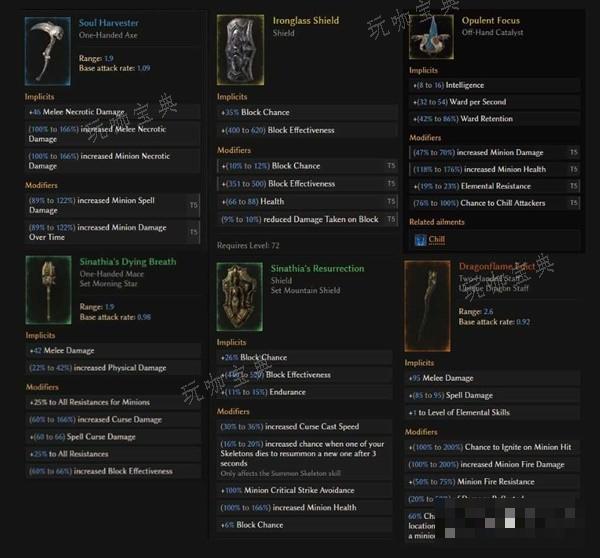Select Soul Harvester 'Base attack rate: 1.09'
This screenshot has height=558, width=600.
pos(114,68)
